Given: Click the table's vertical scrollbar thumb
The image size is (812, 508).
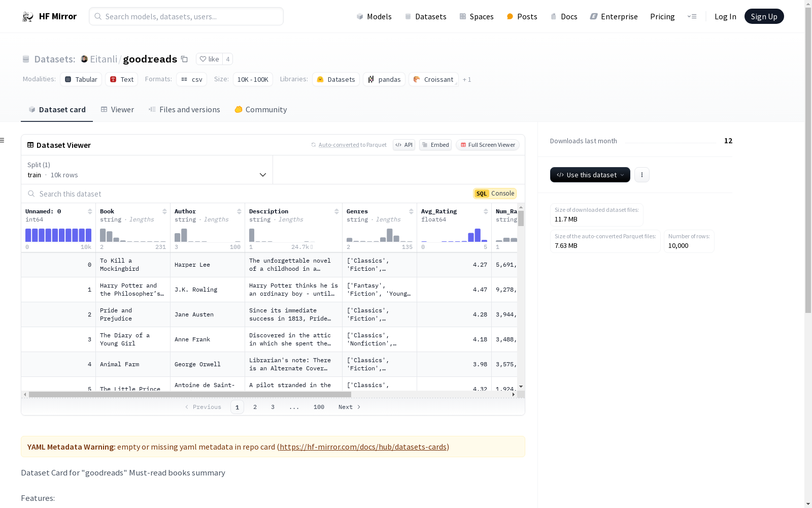Looking at the screenshot, I should tap(521, 218).
